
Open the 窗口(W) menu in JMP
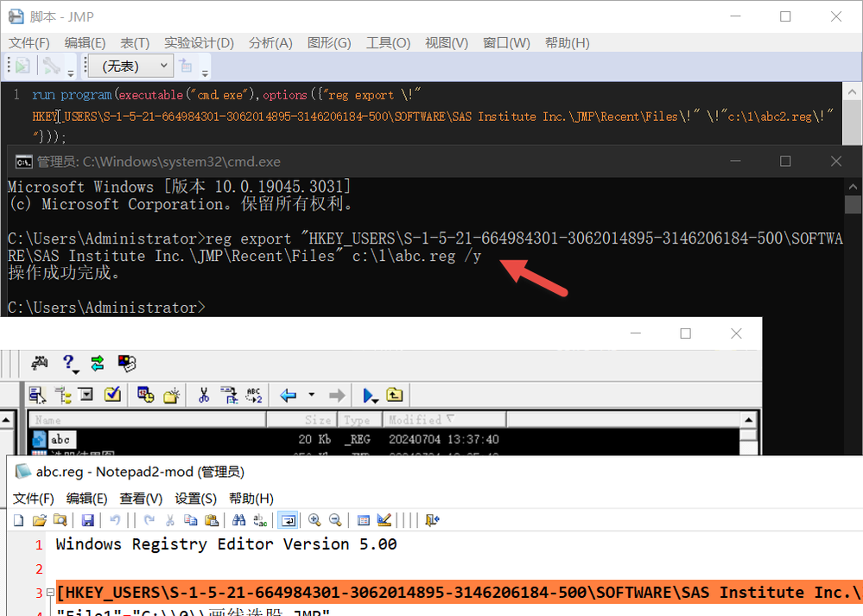coord(506,43)
